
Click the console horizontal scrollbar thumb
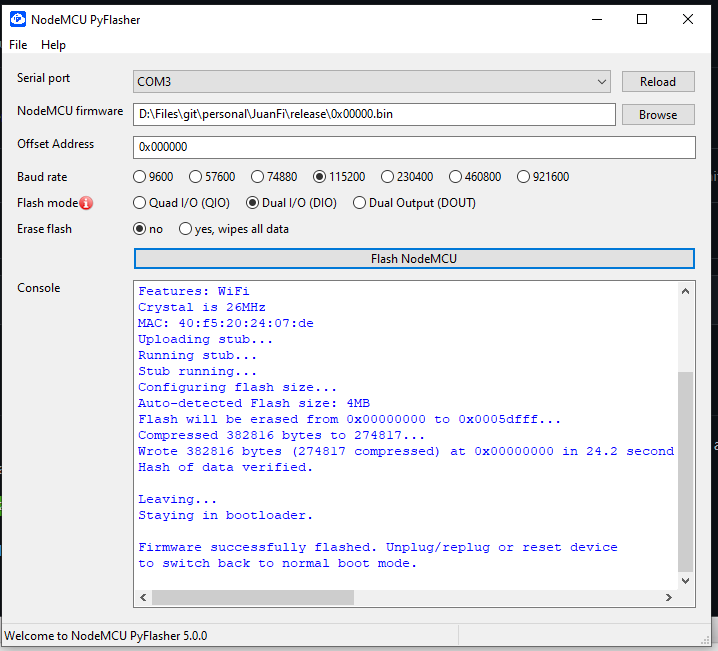tap(253, 597)
